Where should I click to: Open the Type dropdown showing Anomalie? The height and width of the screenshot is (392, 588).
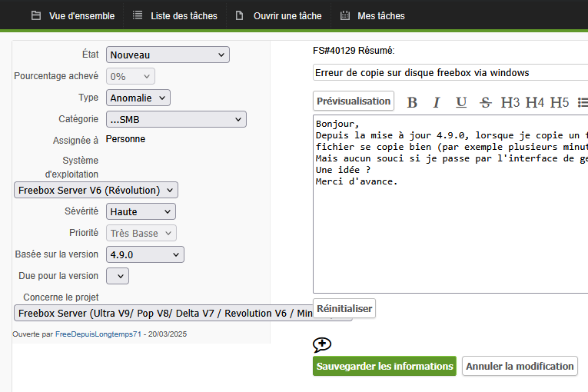tap(138, 98)
